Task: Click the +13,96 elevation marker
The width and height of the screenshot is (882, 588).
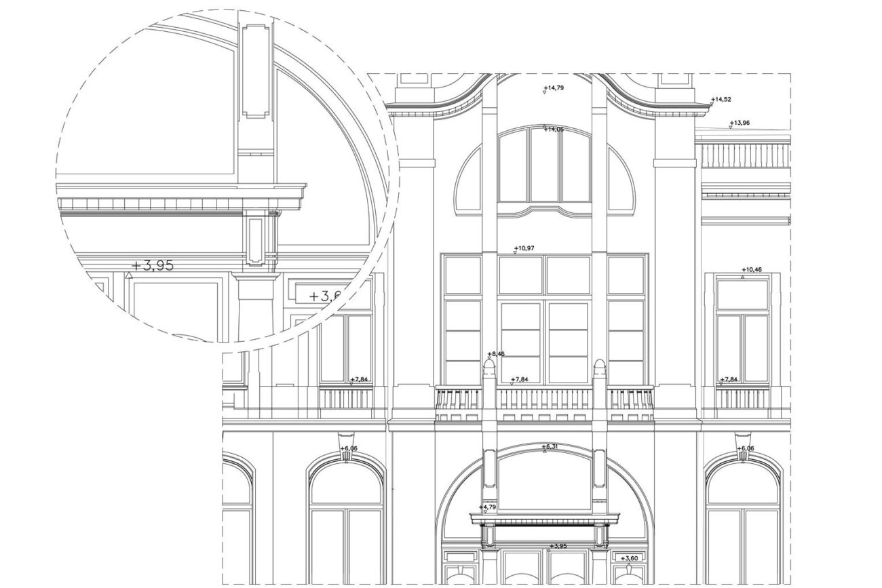Action: 740,123
